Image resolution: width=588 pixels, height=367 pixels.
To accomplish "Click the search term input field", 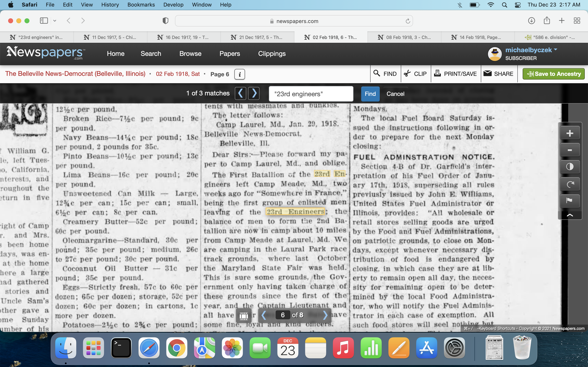I will tap(311, 94).
